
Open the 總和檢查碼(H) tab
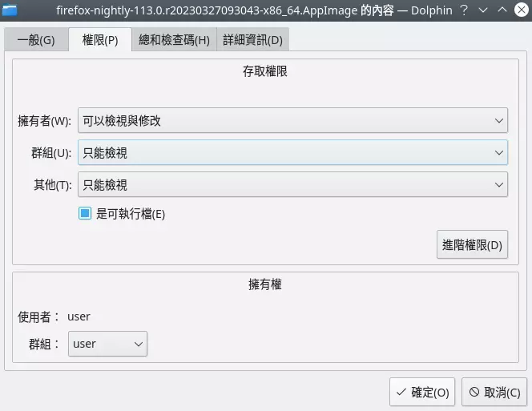click(174, 40)
